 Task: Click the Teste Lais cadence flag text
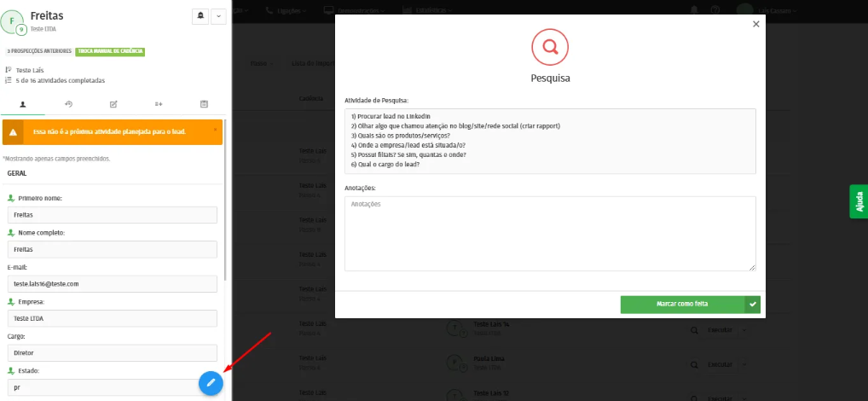coord(29,70)
